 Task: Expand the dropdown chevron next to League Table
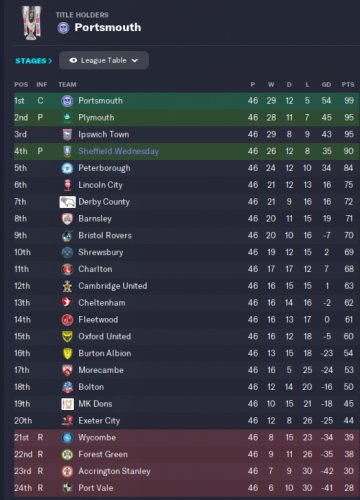point(135,61)
